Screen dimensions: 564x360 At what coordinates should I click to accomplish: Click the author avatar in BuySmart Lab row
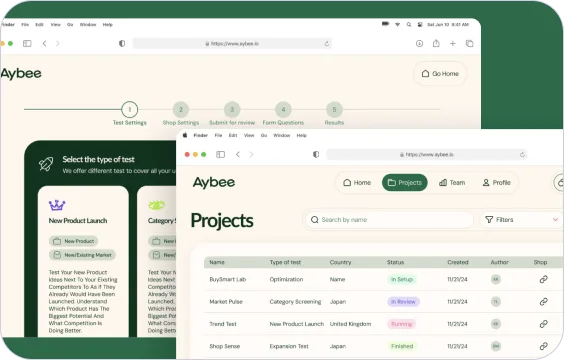496,279
